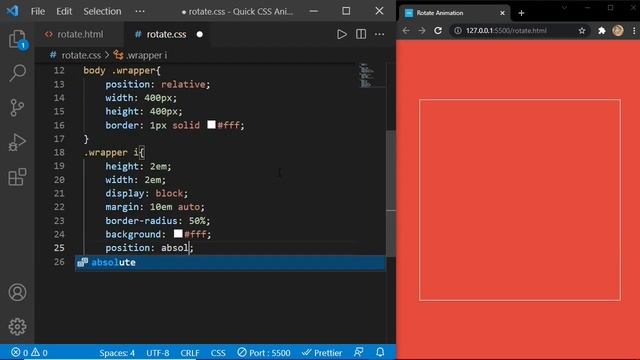The width and height of the screenshot is (640, 360).
Task: Open browser Extensions puzzle icon
Action: 602,31
